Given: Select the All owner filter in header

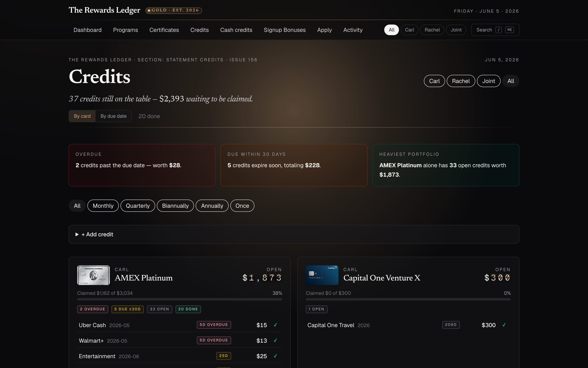Looking at the screenshot, I should (391, 30).
